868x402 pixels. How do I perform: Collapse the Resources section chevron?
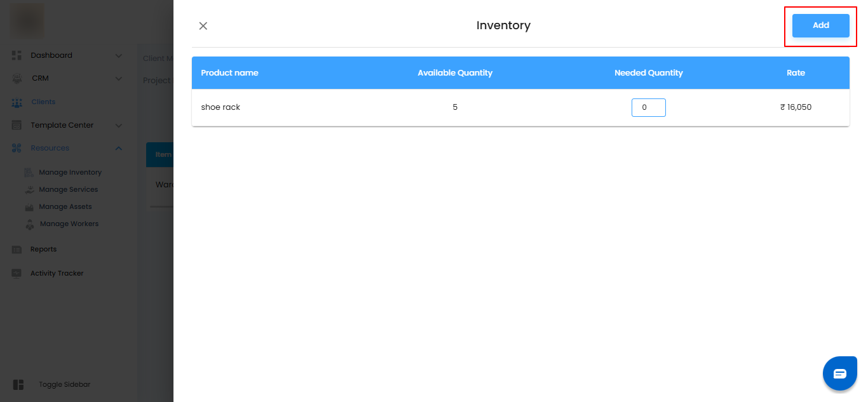tap(119, 148)
